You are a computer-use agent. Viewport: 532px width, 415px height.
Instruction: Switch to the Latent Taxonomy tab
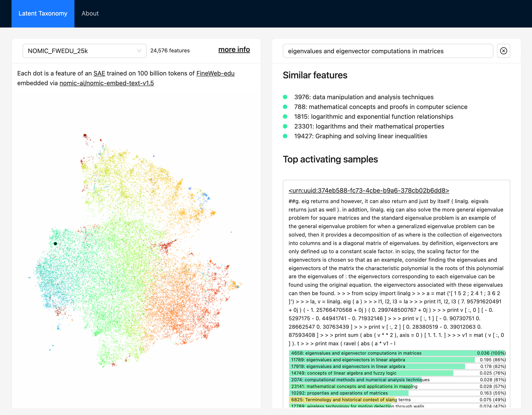click(x=43, y=13)
